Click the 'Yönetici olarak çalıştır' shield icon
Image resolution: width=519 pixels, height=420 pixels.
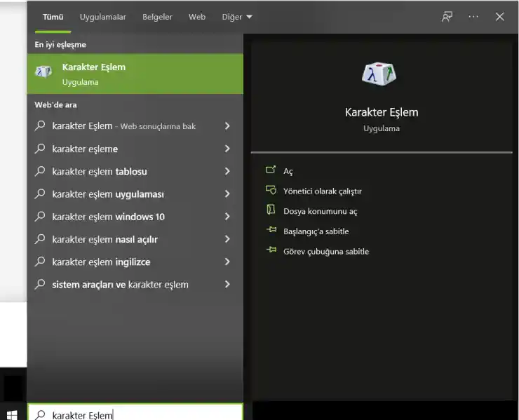271,190
